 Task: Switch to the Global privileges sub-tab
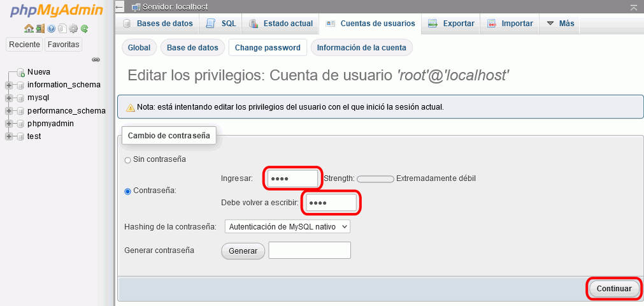[x=140, y=48]
